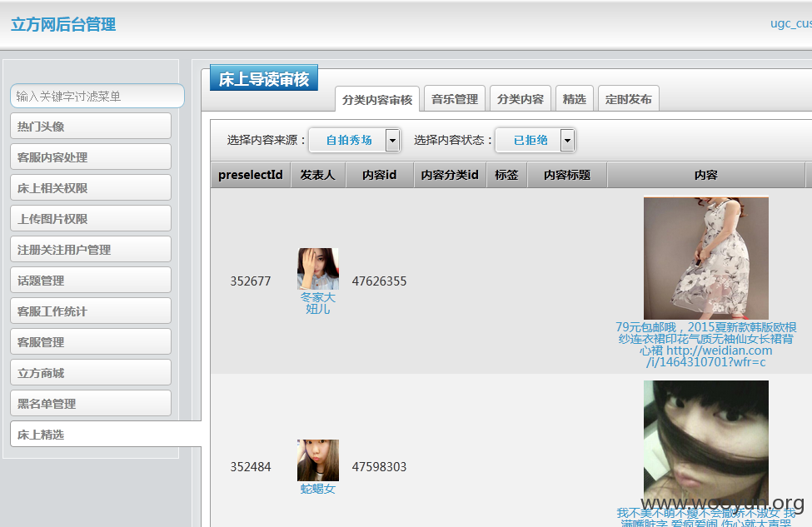Open 热门头像 in the sidebar menu
The height and width of the screenshot is (527, 812).
pyautogui.click(x=91, y=126)
